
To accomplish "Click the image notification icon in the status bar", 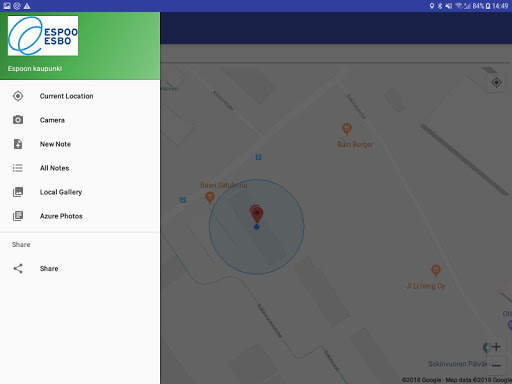I will tap(7, 6).
